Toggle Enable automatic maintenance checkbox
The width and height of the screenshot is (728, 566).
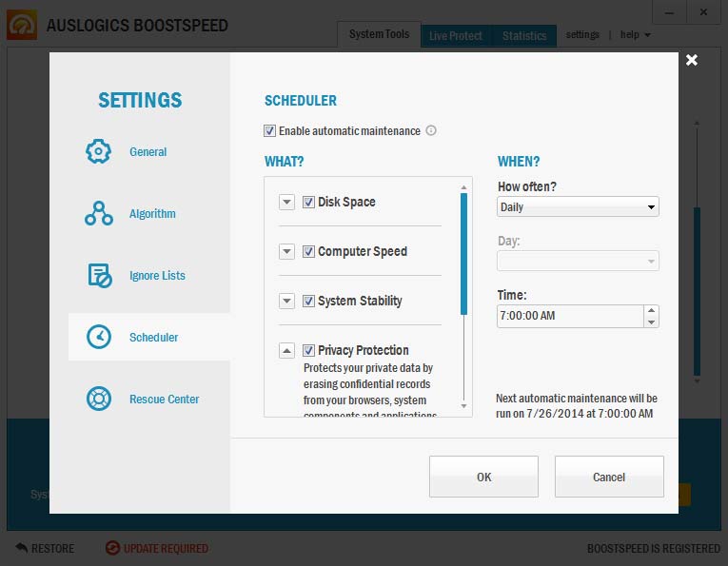(x=269, y=131)
